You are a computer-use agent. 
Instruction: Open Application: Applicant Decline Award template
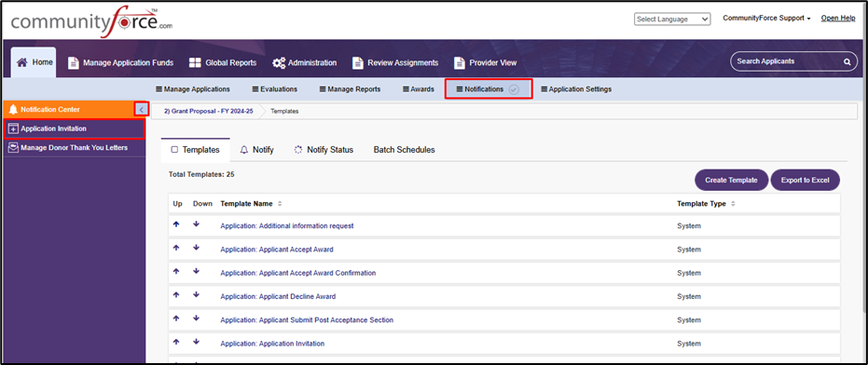coord(278,296)
